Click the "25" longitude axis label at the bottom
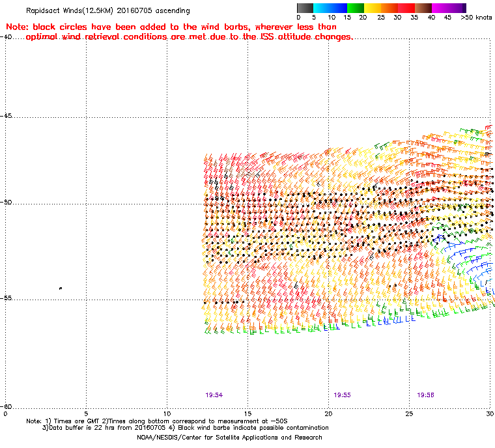The image size is (495, 448). pyautogui.click(x=409, y=413)
